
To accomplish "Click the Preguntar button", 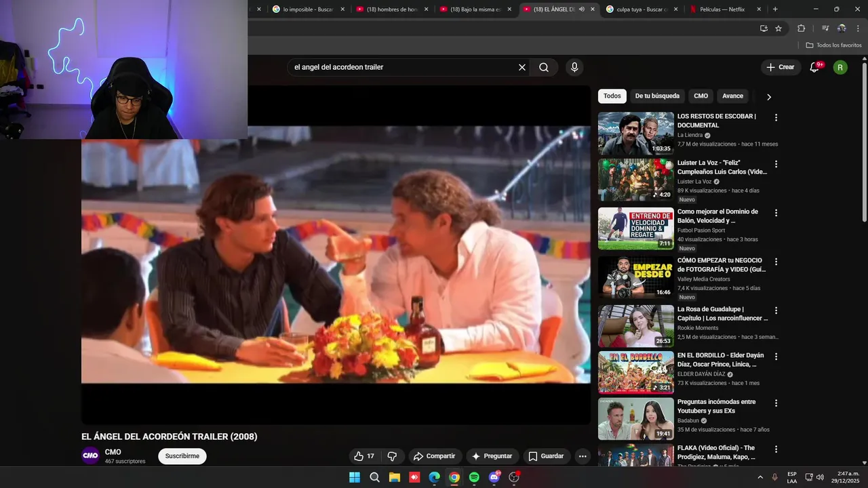I will click(492, 456).
